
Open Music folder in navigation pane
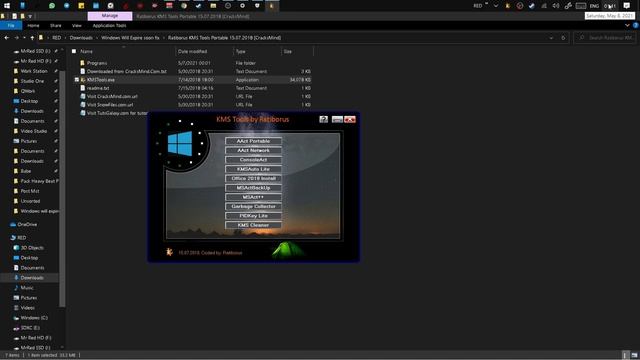click(x=27, y=288)
